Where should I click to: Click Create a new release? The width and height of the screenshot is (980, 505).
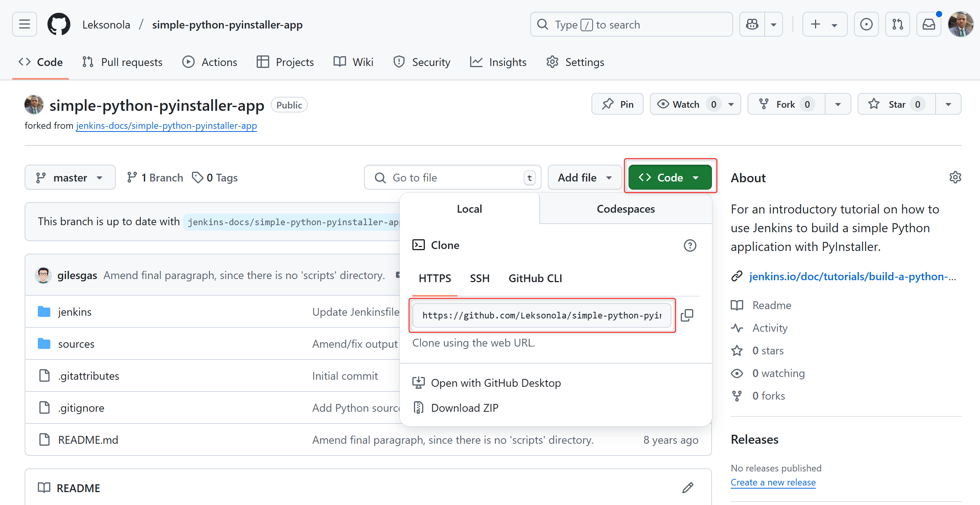pos(773,482)
